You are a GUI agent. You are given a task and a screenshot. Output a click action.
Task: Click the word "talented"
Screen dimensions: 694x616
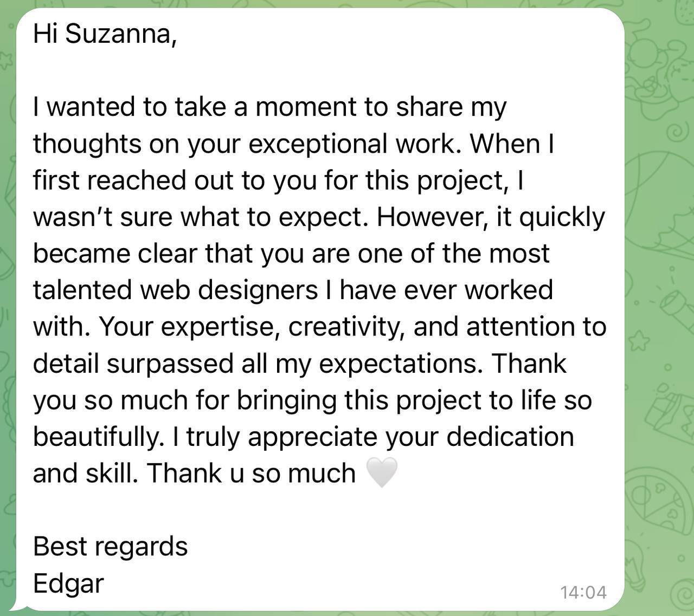click(82, 290)
